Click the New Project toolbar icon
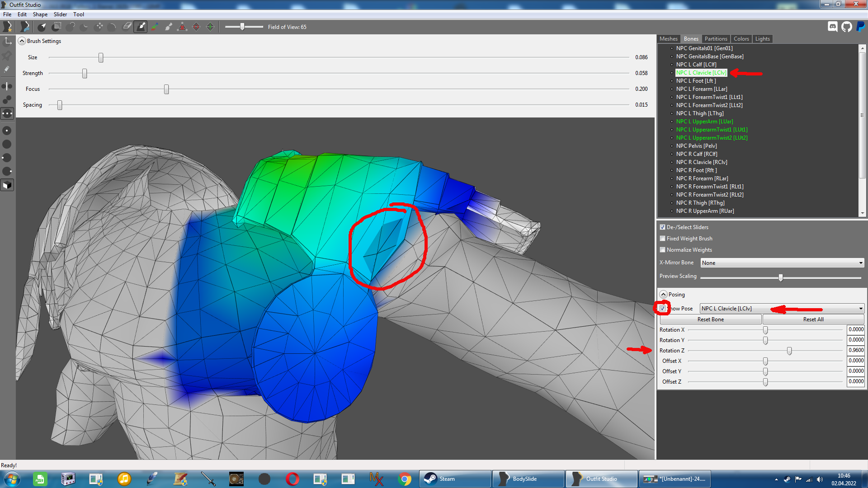Viewport: 868px width, 488px height. point(8,27)
